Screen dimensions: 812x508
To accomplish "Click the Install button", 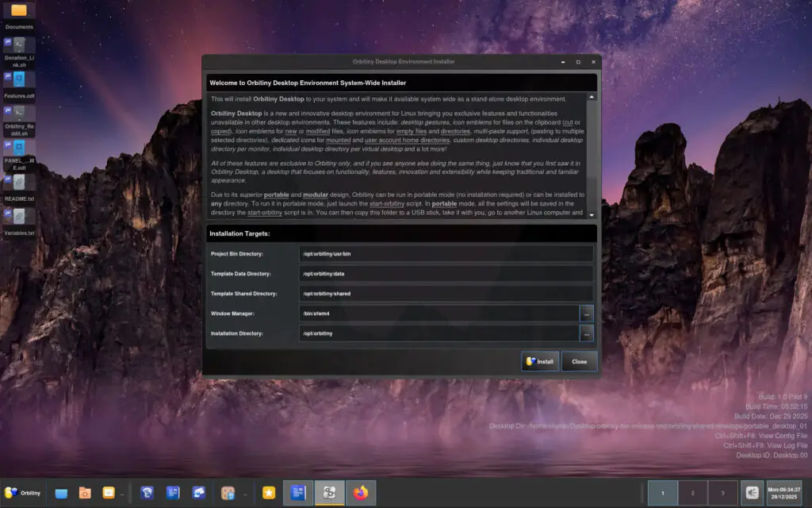I will 540,361.
